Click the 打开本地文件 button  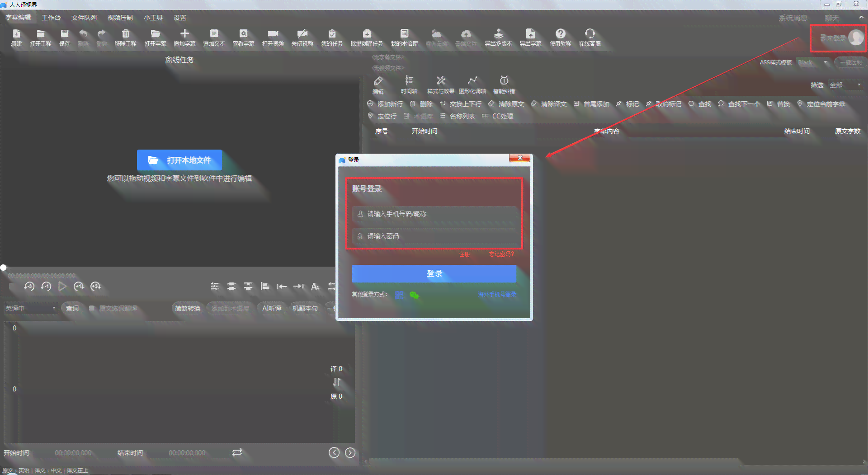click(179, 160)
